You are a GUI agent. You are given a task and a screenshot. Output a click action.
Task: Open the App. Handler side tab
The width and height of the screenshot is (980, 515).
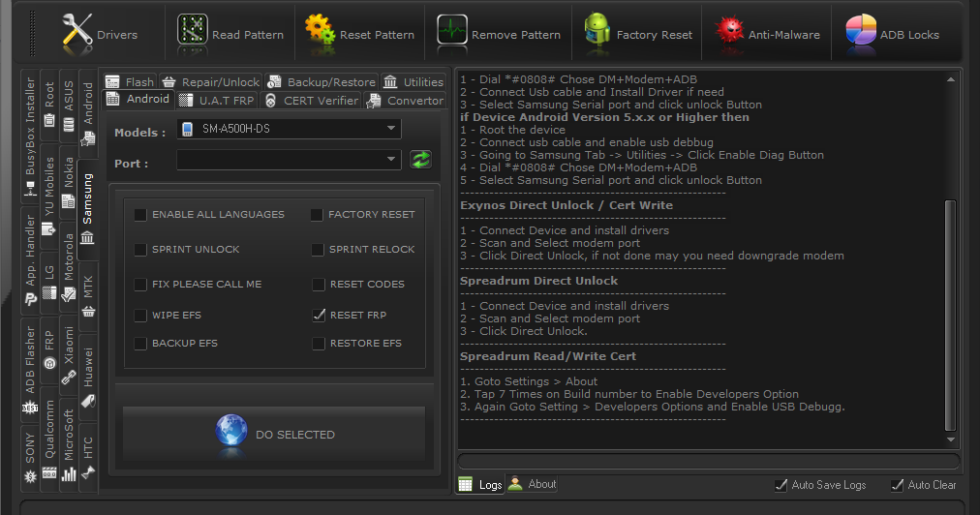coord(29,260)
